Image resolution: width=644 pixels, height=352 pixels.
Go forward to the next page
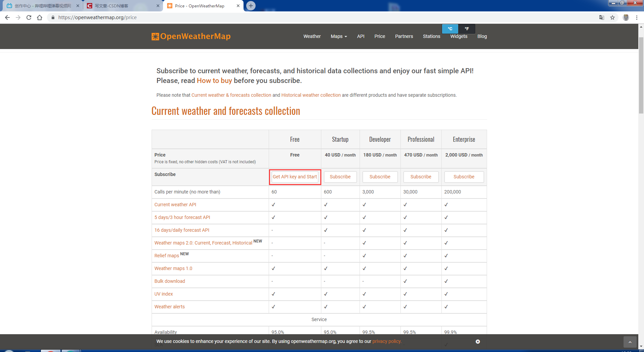click(18, 17)
